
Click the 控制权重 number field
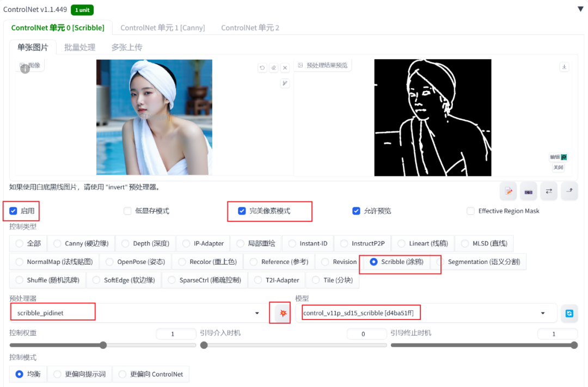176,334
